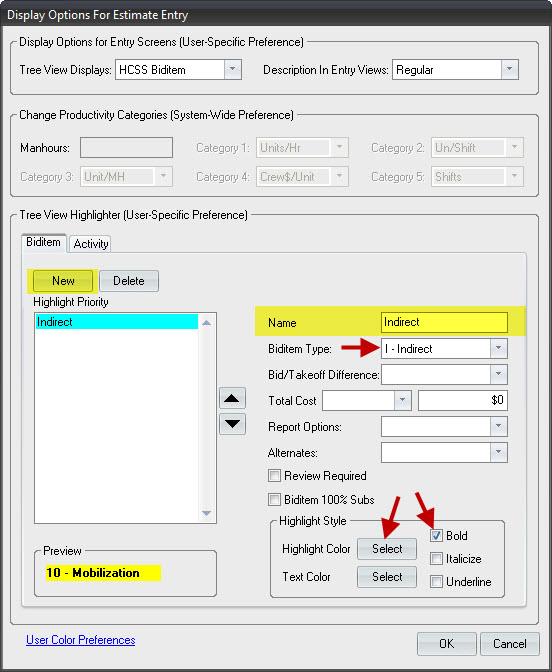The image size is (552, 672).
Task: Toggle the Italicize checkbox
Action: [436, 559]
